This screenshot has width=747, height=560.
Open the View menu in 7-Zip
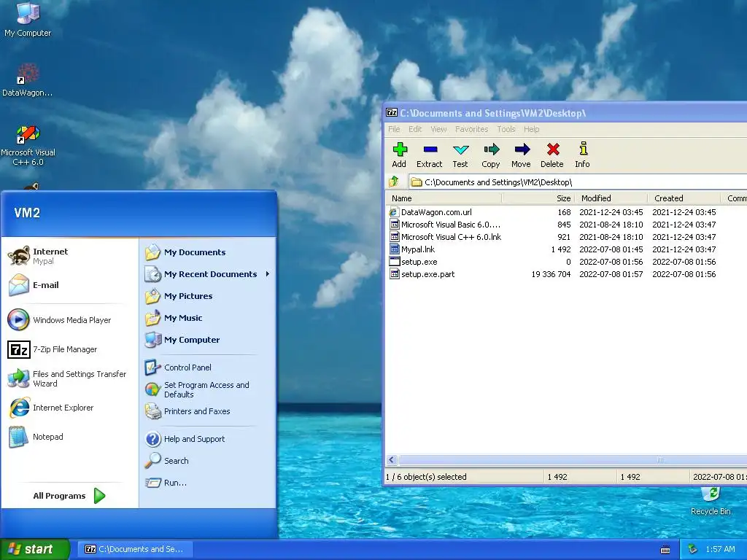click(438, 129)
